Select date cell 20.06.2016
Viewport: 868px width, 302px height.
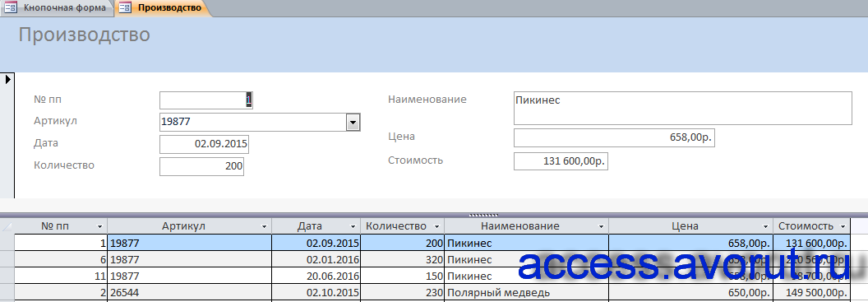click(316, 276)
